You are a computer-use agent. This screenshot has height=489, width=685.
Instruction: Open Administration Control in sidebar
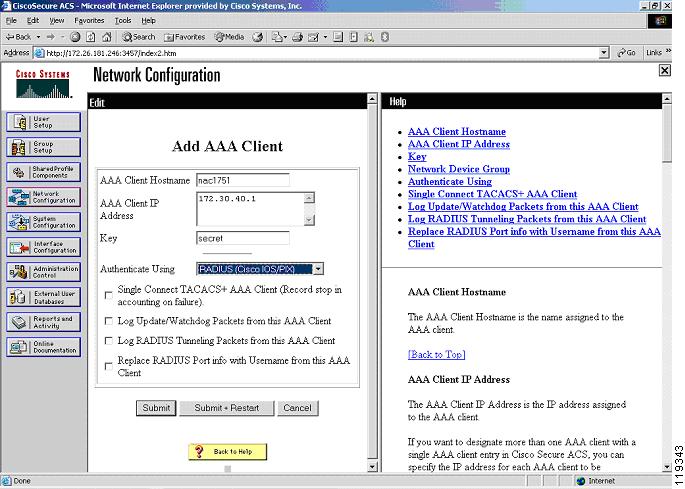pyautogui.click(x=43, y=272)
